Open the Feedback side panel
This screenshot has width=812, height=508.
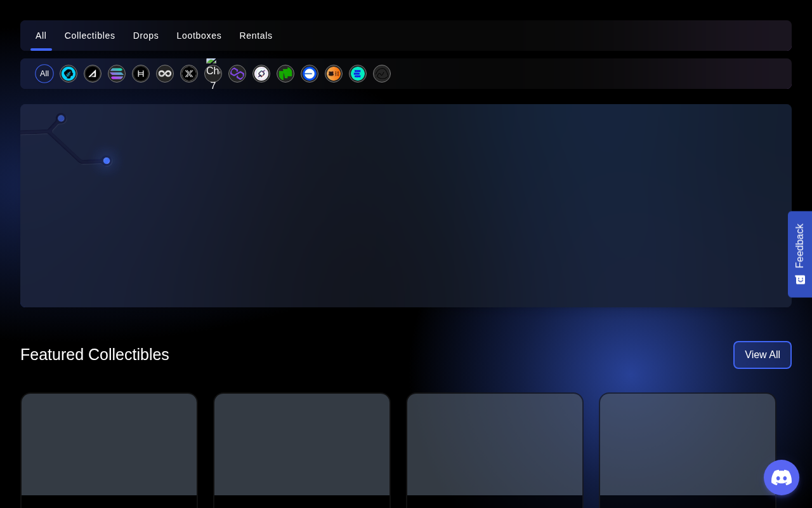pyautogui.click(x=800, y=254)
